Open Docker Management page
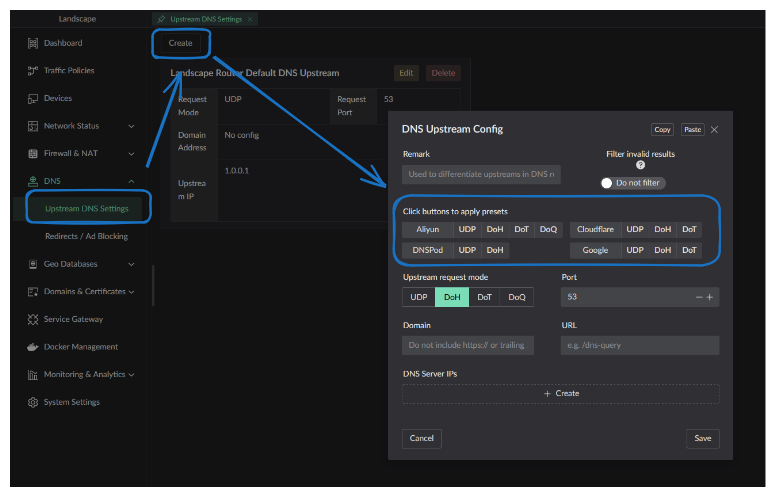The width and height of the screenshot is (775, 497). point(81,347)
